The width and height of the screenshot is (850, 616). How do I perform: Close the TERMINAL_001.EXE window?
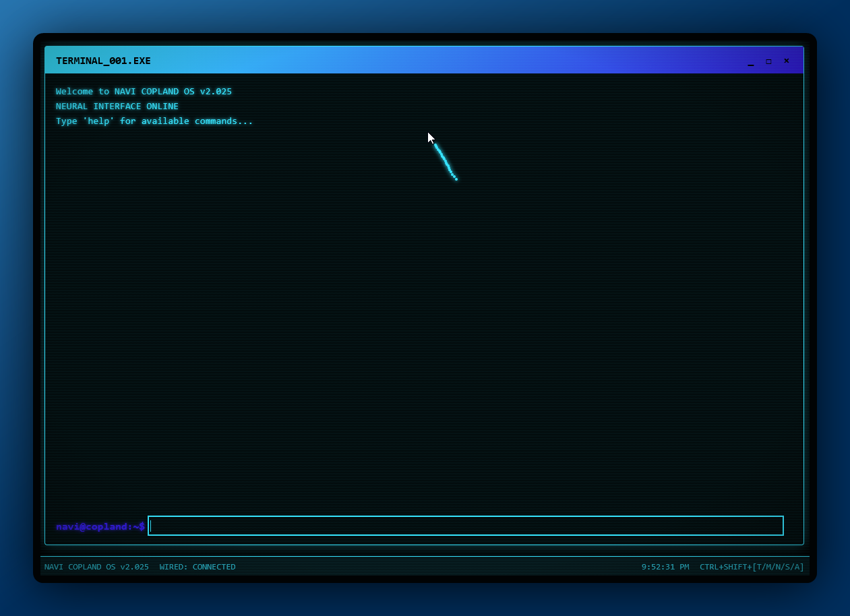[x=786, y=61]
